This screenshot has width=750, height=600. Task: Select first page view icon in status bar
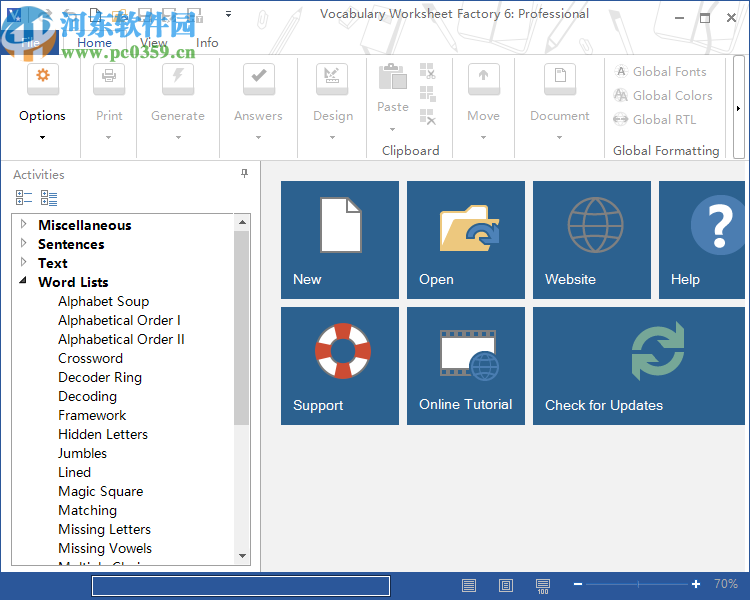[x=469, y=585]
